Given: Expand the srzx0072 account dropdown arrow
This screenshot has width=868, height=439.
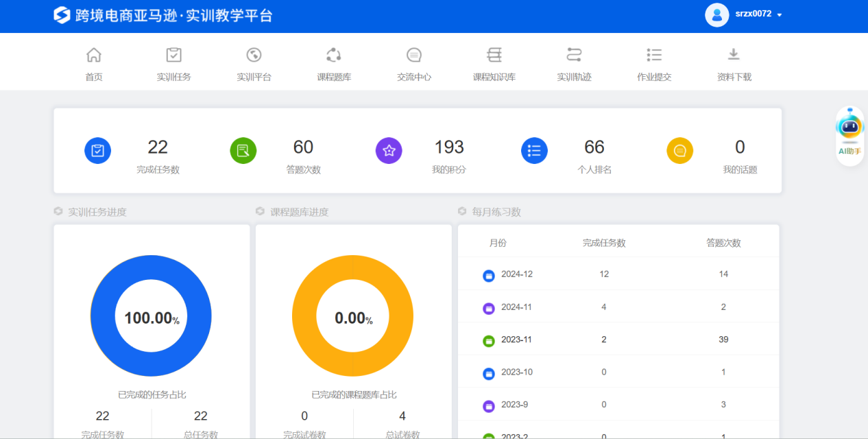Looking at the screenshot, I should (x=780, y=15).
